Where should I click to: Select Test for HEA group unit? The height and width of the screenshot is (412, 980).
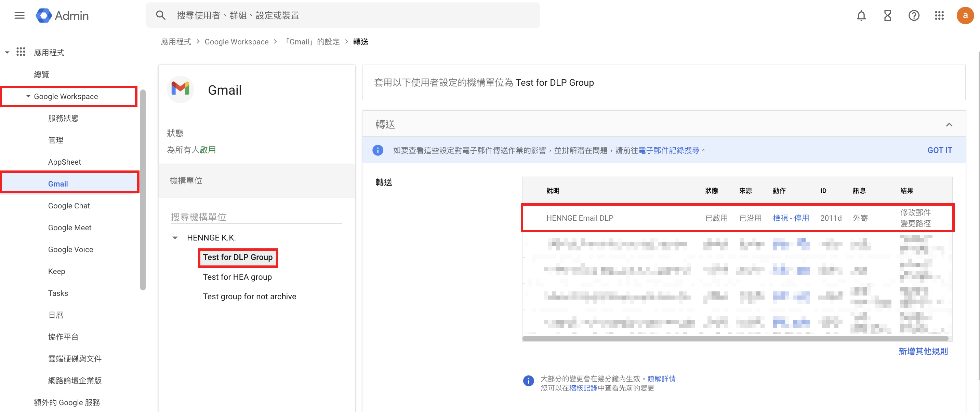237,277
